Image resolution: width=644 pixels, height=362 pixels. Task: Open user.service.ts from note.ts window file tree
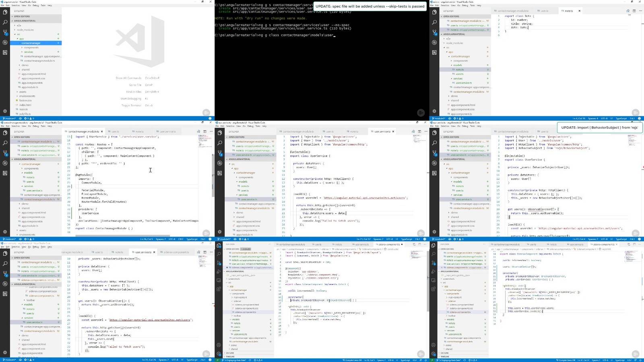(464, 83)
